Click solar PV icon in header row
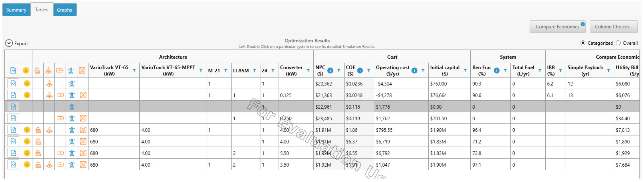The image size is (644, 182). [37, 71]
